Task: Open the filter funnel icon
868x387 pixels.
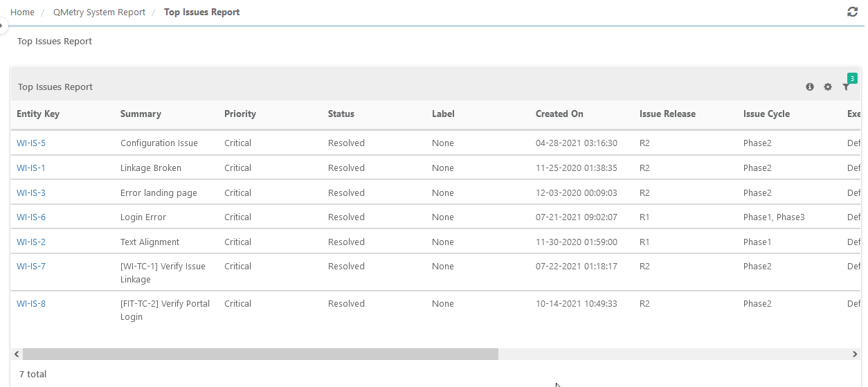Action: (x=846, y=87)
